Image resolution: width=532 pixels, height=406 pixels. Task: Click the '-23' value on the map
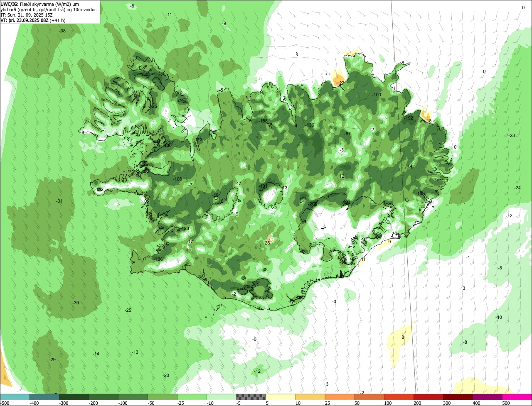pos(512,136)
